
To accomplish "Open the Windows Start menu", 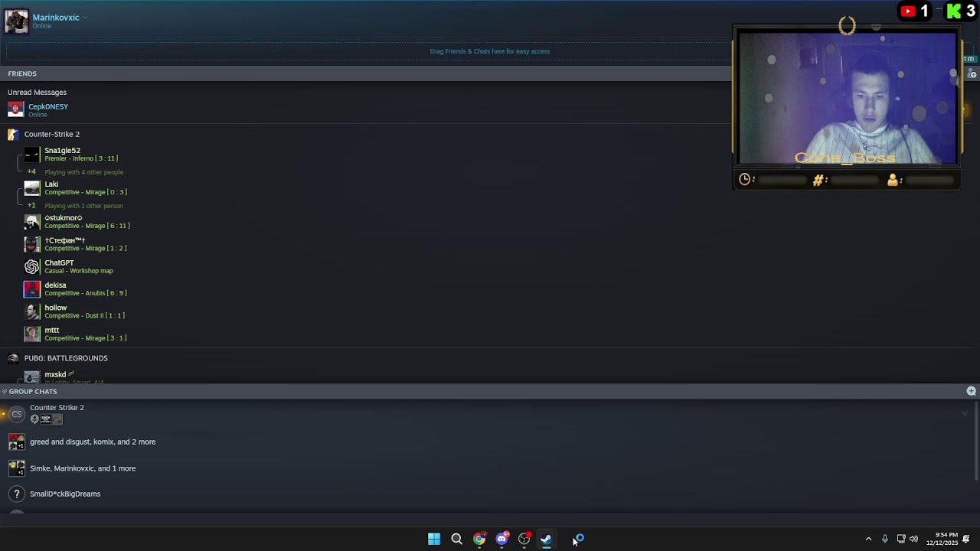I will pos(434,539).
